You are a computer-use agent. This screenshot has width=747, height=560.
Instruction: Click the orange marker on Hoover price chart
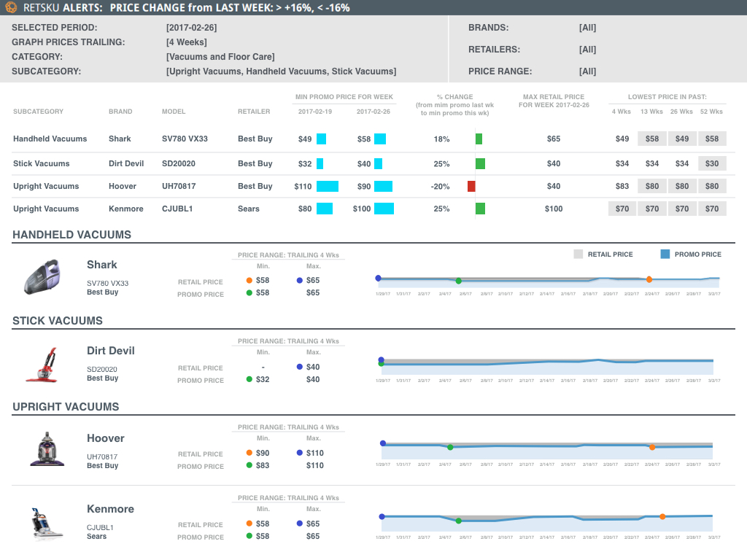tap(652, 447)
